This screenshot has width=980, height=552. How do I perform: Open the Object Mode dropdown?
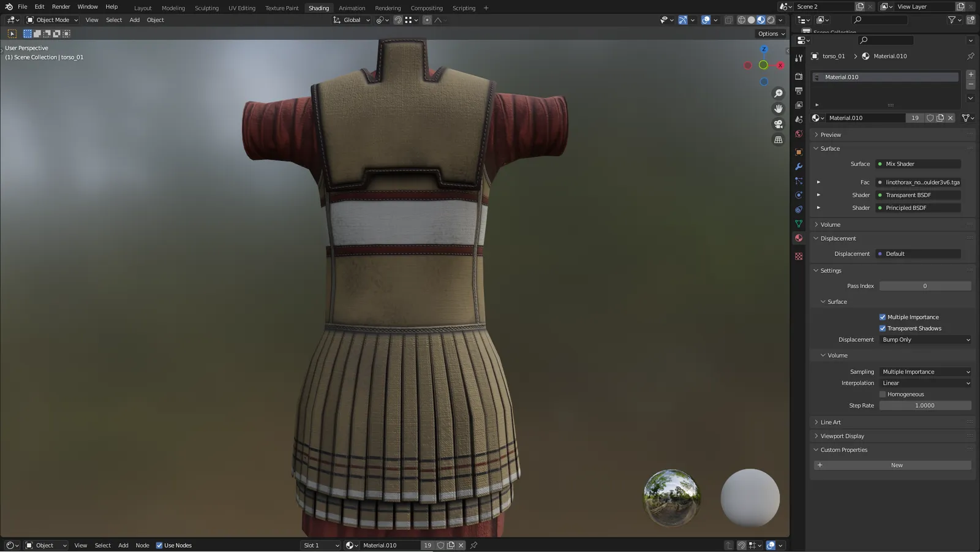(52, 20)
